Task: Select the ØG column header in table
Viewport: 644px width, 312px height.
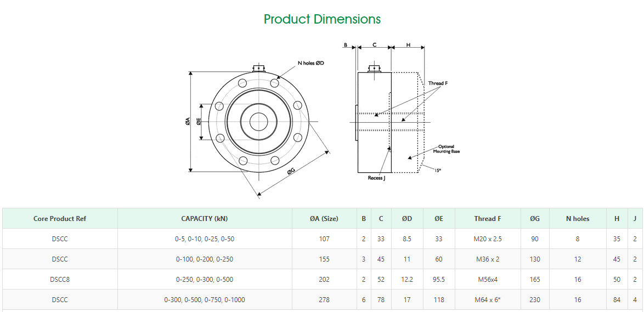Action: [535, 218]
